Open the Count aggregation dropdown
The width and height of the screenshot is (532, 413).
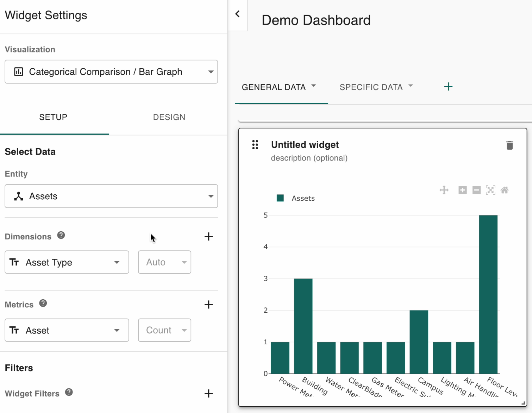(x=164, y=330)
